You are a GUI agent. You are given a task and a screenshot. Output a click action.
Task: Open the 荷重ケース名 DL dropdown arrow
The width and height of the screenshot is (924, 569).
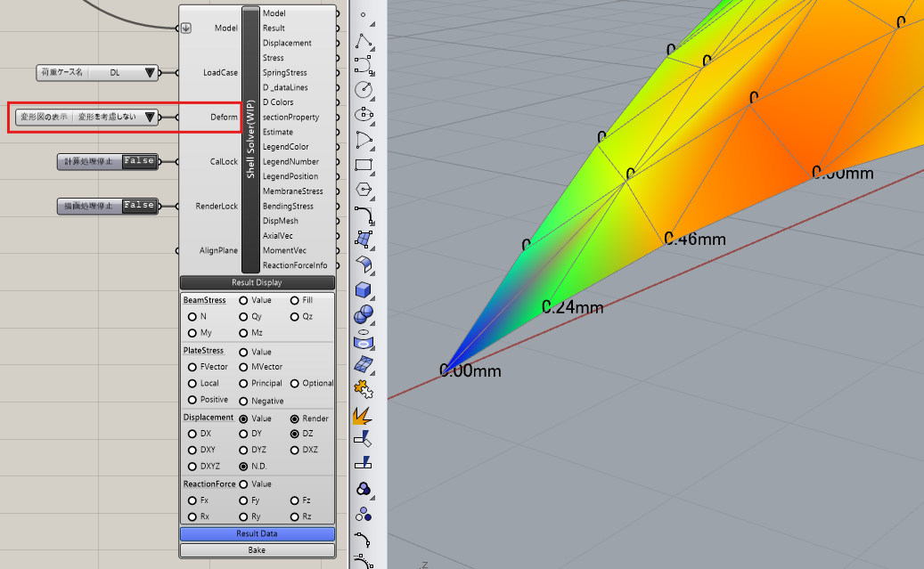coord(149,72)
